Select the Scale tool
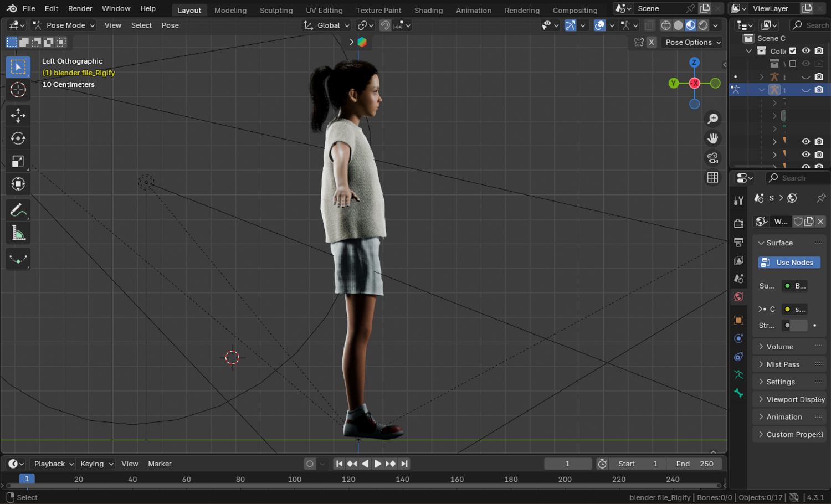 pos(18,161)
